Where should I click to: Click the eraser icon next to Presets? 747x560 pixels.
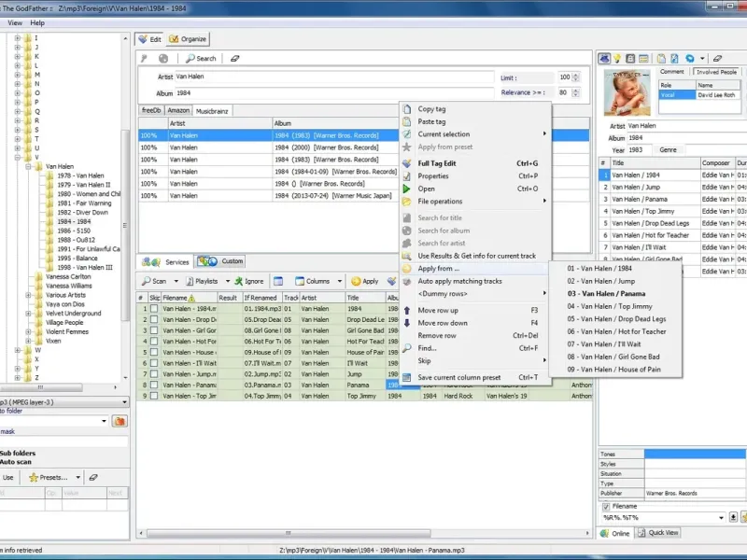(92, 477)
